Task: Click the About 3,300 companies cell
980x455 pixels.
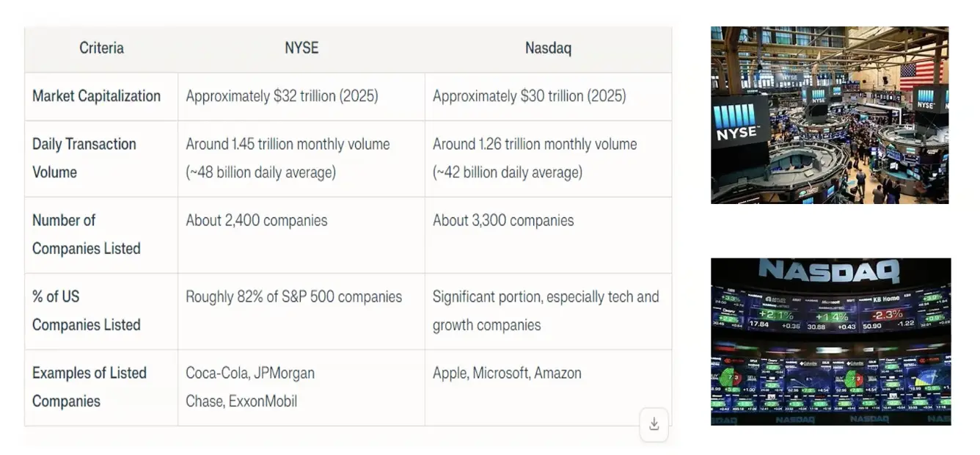Action: tap(503, 220)
